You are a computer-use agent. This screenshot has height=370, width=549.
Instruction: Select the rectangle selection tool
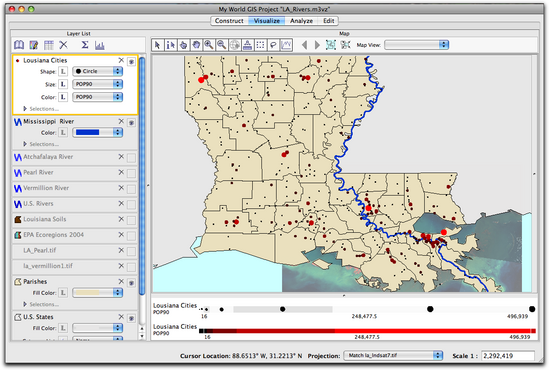260,45
